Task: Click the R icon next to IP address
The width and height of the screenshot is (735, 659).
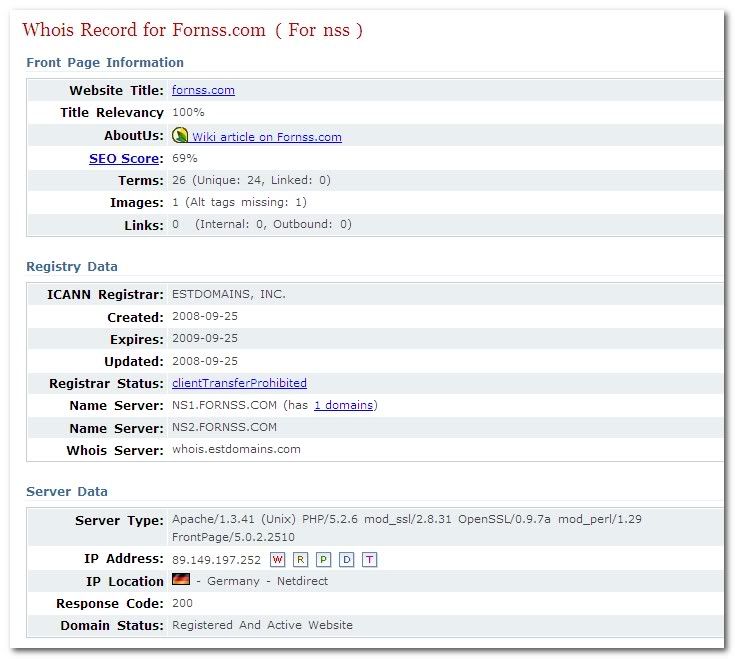Action: pos(301,559)
